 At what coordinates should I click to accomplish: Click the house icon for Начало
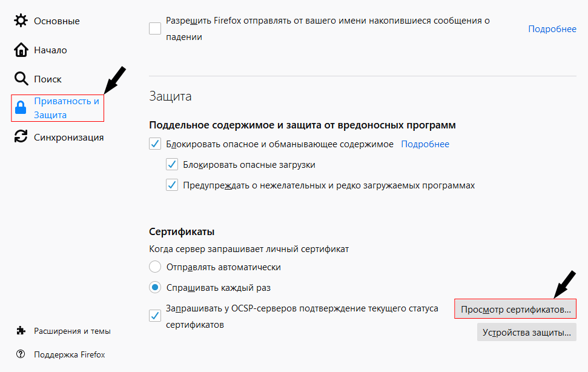click(21, 50)
